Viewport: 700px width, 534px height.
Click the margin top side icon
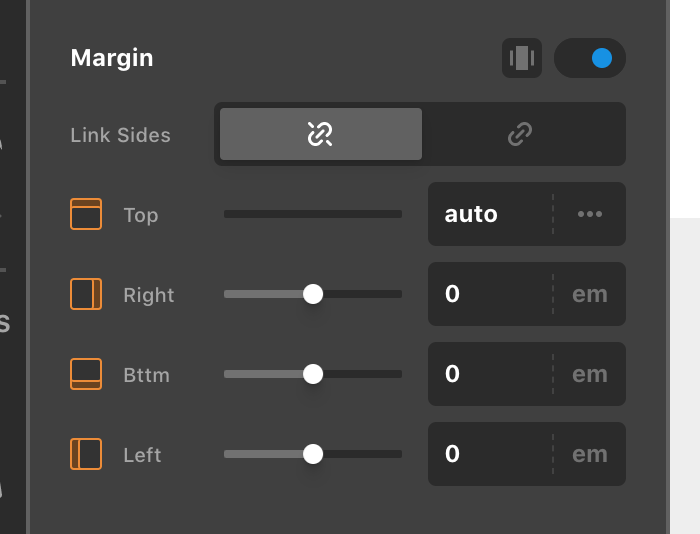click(x=86, y=214)
